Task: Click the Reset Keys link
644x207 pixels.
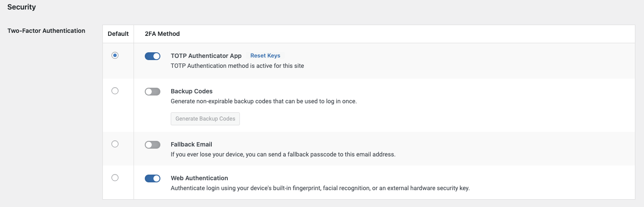Action: click(265, 56)
